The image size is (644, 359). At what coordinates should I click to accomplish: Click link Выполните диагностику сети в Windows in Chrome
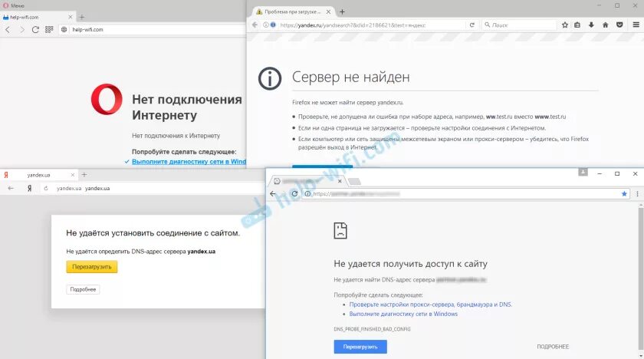coord(403,314)
